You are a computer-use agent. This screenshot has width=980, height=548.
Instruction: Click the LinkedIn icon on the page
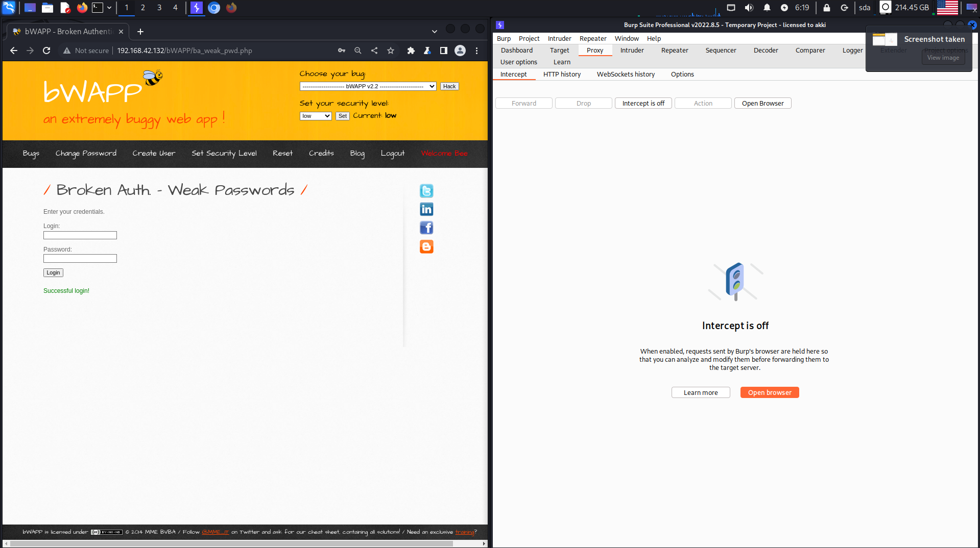[x=426, y=209]
